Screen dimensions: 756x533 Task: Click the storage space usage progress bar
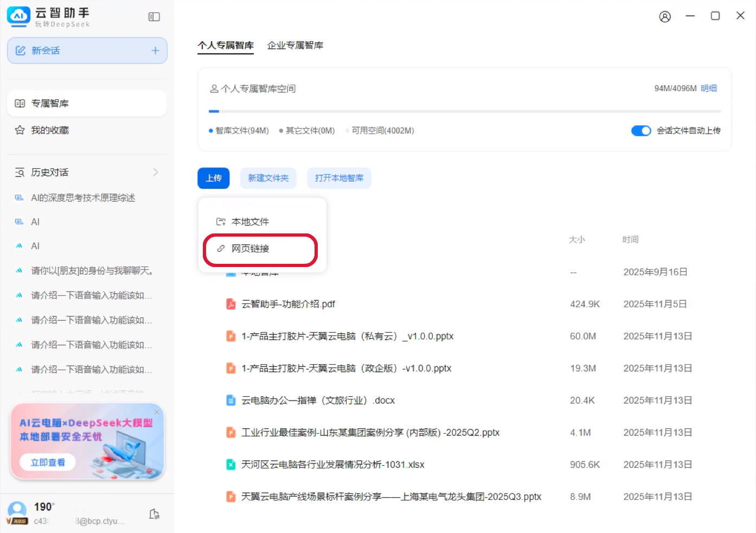pos(465,111)
